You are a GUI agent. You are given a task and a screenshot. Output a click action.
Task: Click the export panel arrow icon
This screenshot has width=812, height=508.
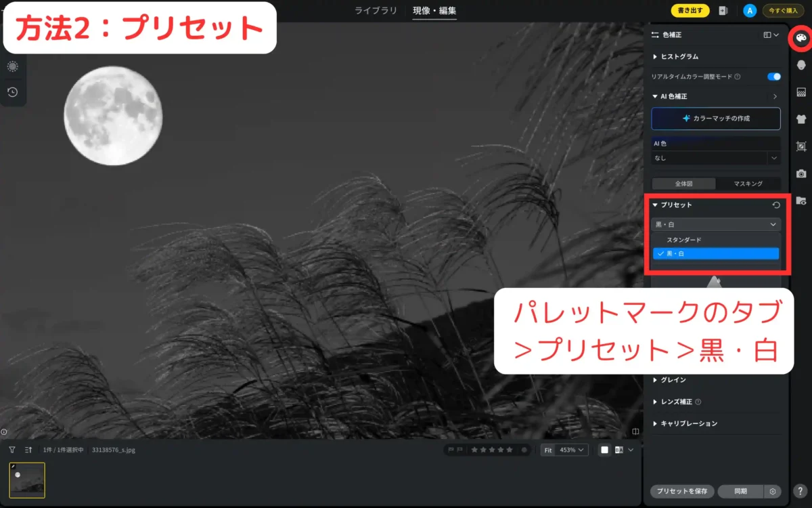click(723, 11)
